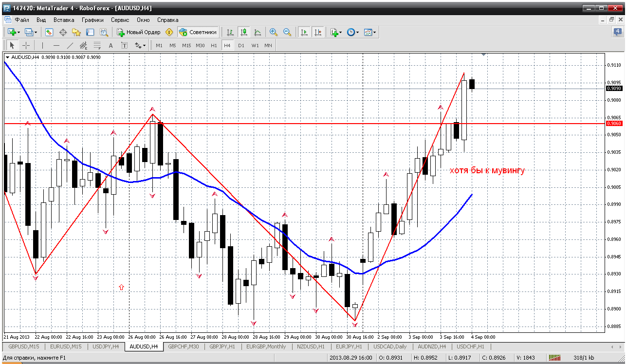627x364 pixels.
Task: Set timeframe to M30
Action: (x=200, y=45)
